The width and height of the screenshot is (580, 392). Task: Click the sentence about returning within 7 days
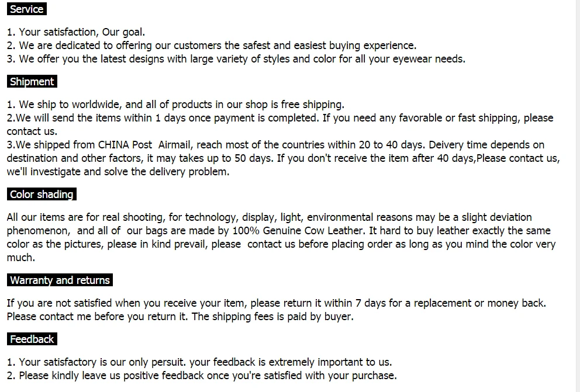pyautogui.click(x=277, y=303)
